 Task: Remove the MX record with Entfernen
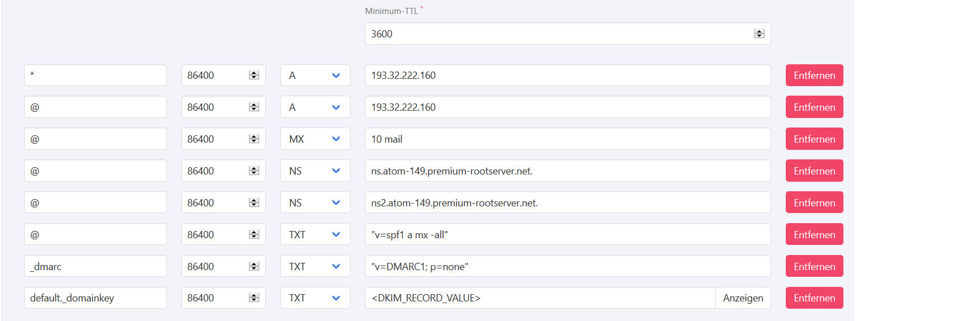pyautogui.click(x=814, y=139)
